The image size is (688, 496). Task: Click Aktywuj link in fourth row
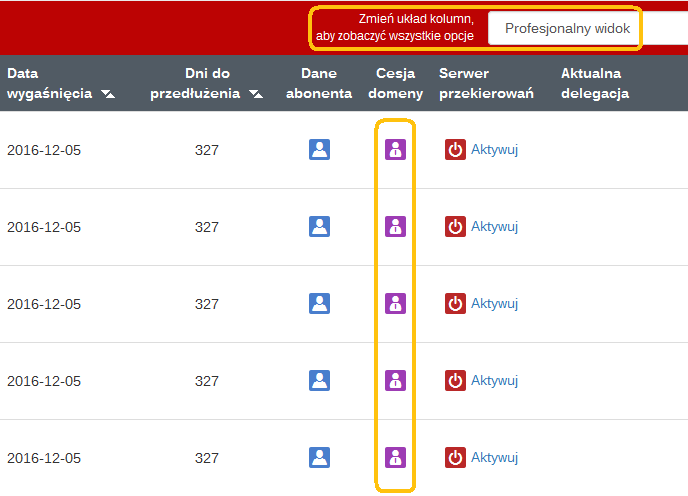(x=494, y=380)
